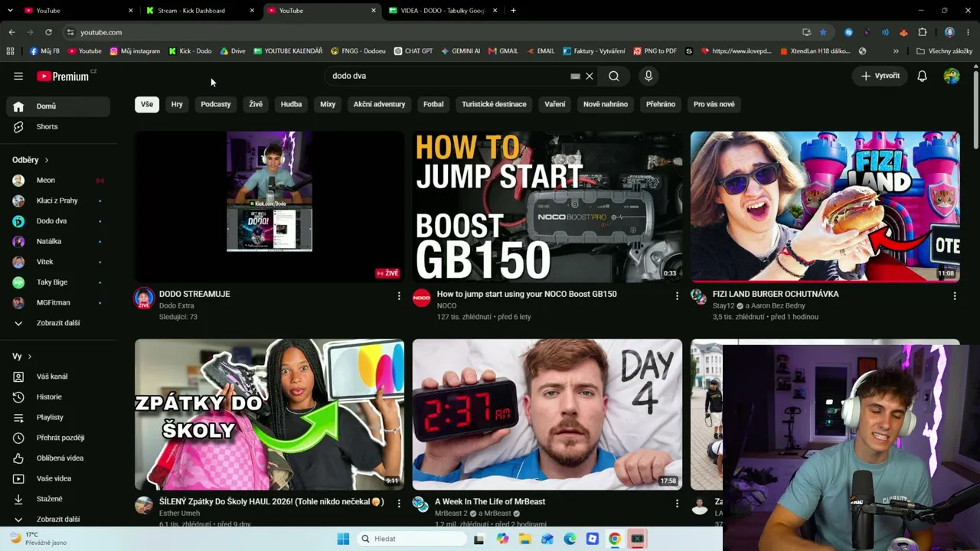
Task: Open Oblíbená videa list
Action: 58,458
